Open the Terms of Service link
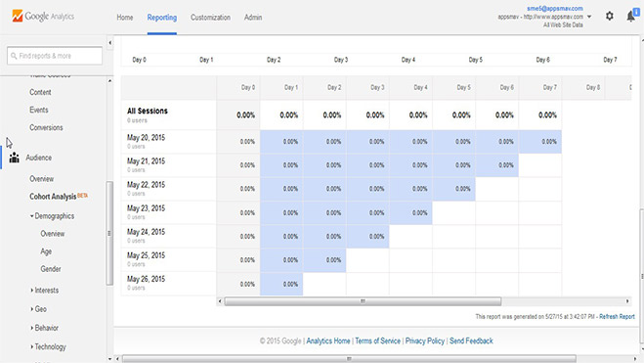Viewport: 644px width, 363px height. click(377, 340)
